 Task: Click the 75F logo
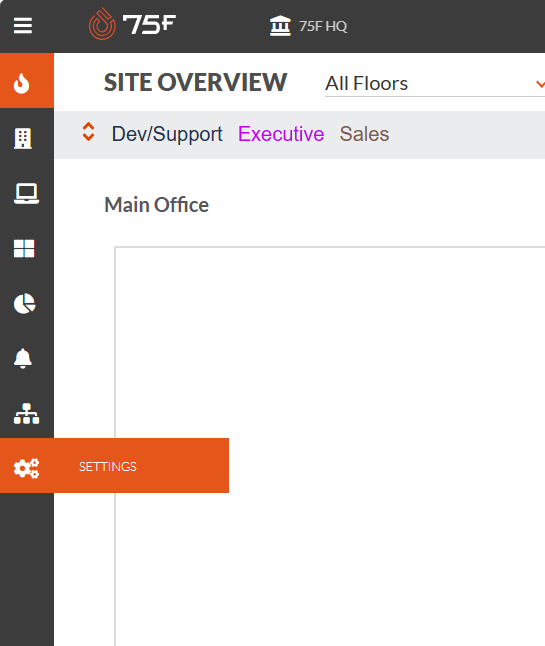point(132,24)
